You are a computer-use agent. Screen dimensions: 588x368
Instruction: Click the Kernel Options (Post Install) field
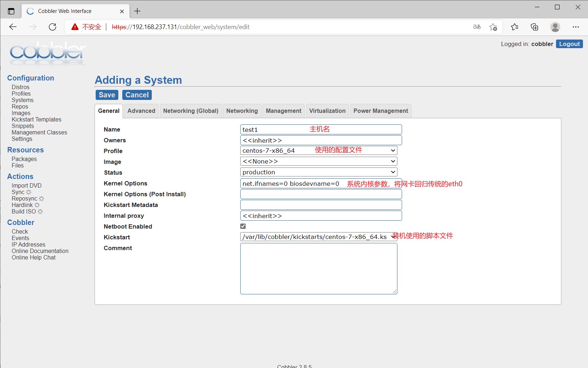(x=321, y=194)
